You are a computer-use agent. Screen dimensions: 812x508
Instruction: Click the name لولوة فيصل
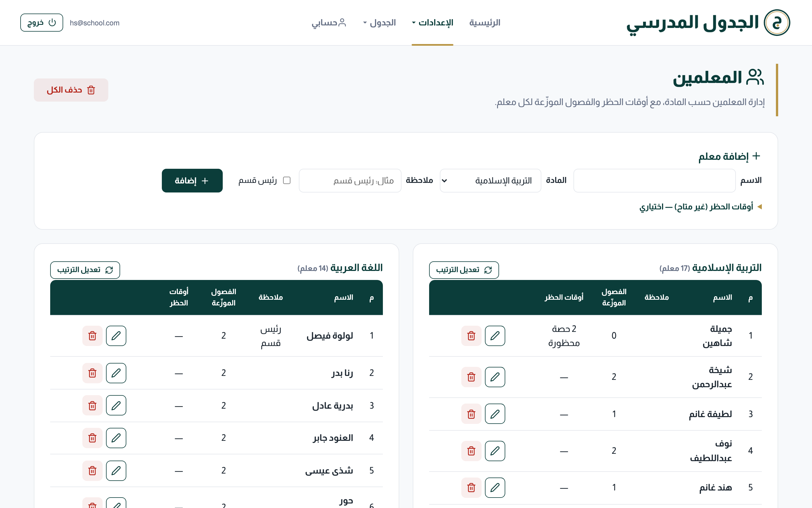pyautogui.click(x=330, y=336)
